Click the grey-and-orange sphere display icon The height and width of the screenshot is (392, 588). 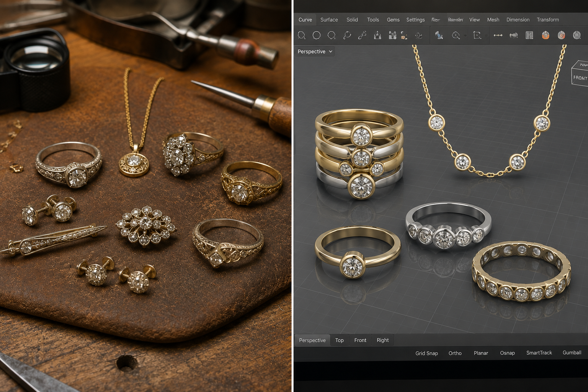pos(561,35)
